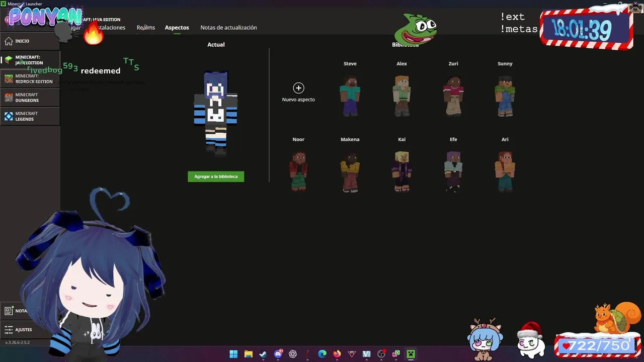Image resolution: width=644 pixels, height=362 pixels.
Task: Select the Zuri skin
Action: click(453, 96)
